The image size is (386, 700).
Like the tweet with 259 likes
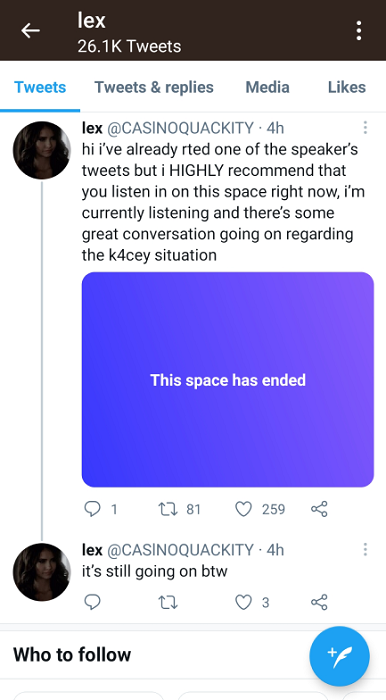click(244, 509)
